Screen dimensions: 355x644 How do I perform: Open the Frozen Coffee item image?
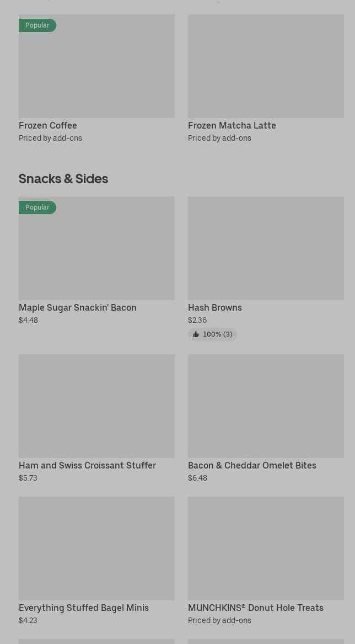pos(96,66)
